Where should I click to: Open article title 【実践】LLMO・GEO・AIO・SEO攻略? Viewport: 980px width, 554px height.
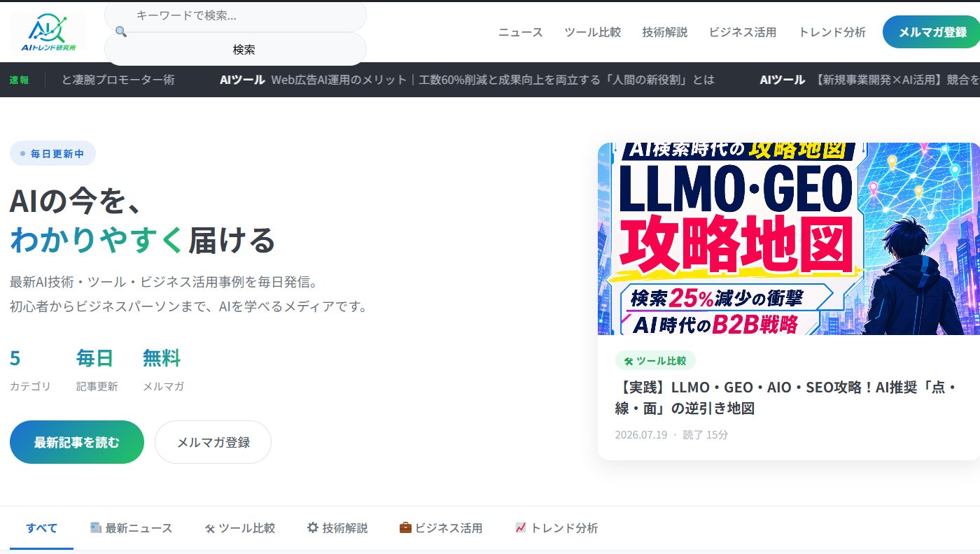tap(787, 397)
